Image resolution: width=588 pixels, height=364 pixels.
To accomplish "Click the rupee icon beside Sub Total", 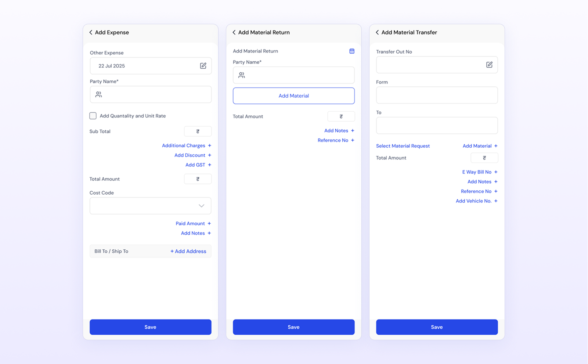I will coord(198,131).
